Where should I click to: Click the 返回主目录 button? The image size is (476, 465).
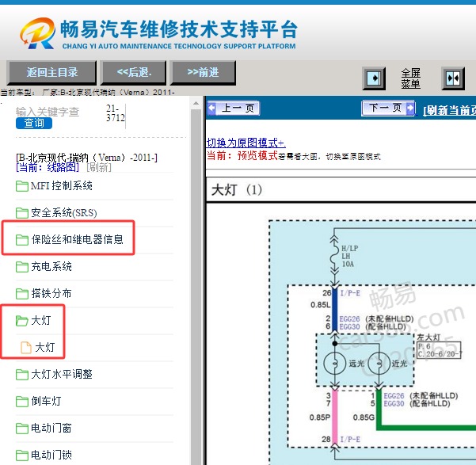tap(51, 73)
